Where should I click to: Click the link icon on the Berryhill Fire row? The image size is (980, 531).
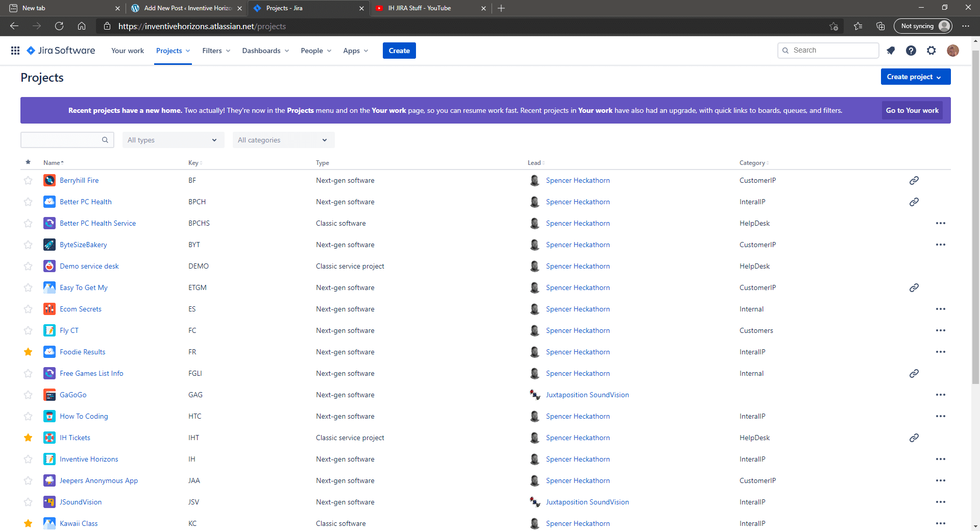914,180
